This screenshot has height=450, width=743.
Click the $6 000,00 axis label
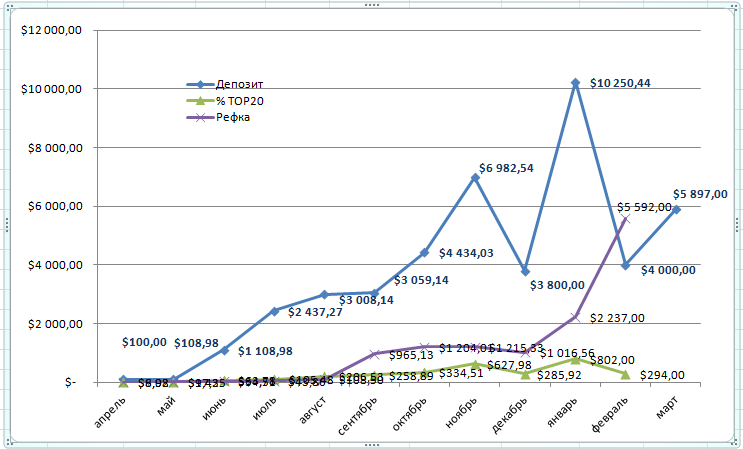coord(54,207)
